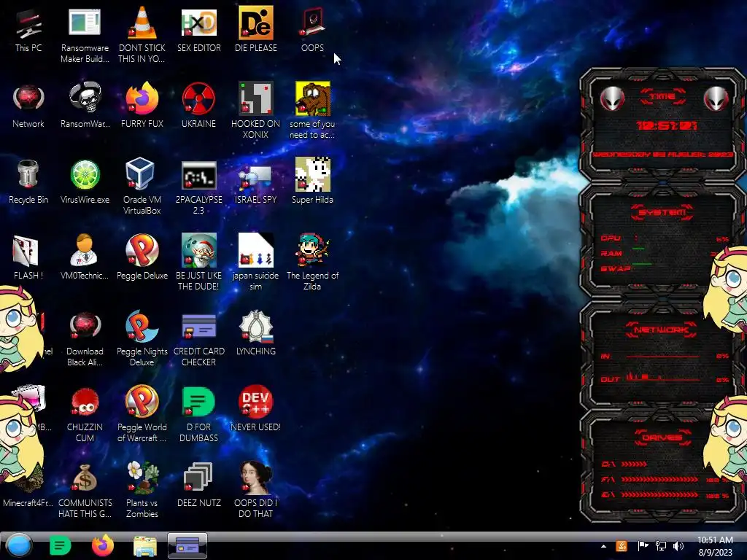Viewport: 747px width, 560px height.
Task: Open File Explorer from the taskbar
Action: [145, 546]
